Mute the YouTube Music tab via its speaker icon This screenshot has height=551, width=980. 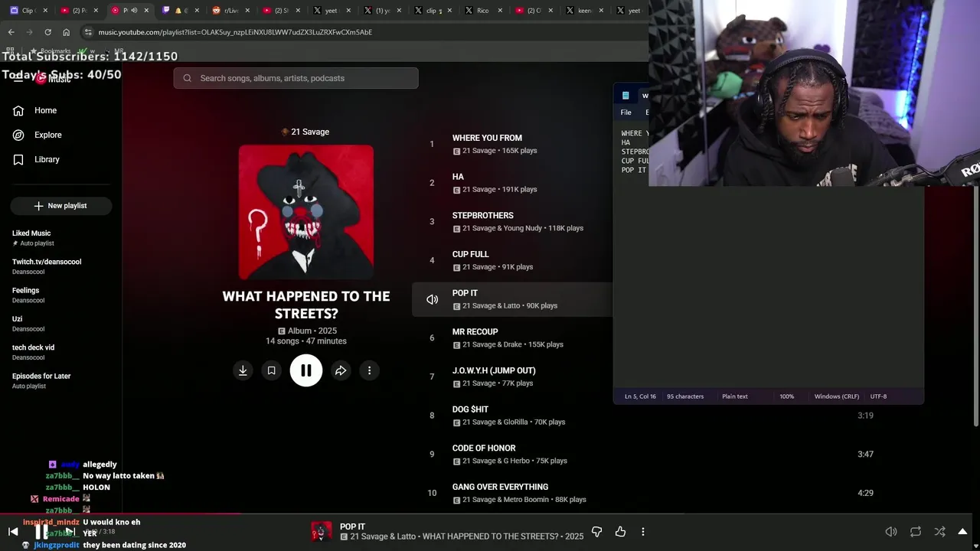tap(135, 10)
